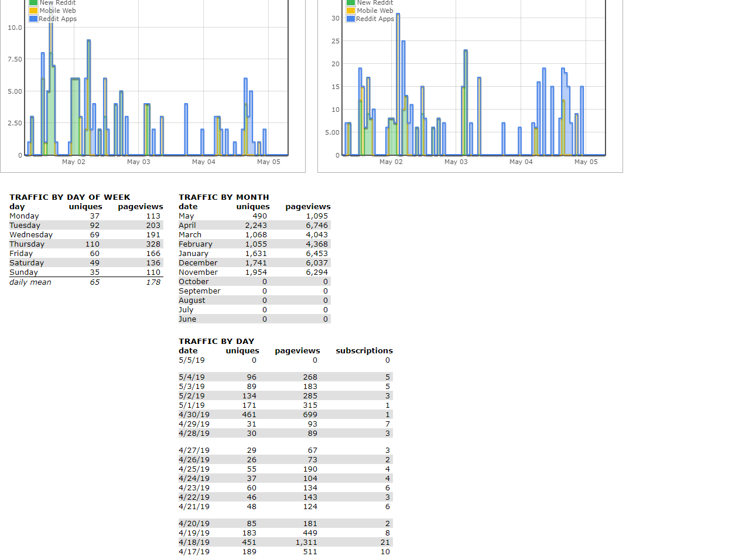Click the Mobile Web yellow swatch beside the 30 axis

pos(351,11)
